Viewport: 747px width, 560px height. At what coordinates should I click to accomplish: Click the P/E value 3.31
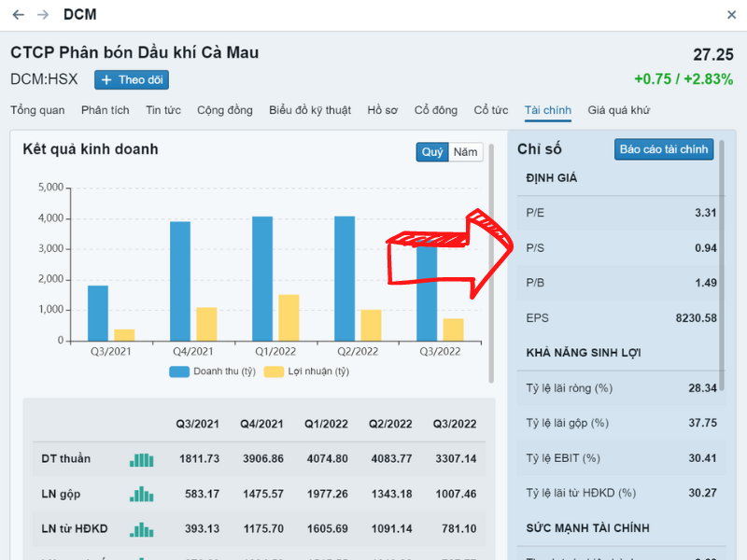706,213
